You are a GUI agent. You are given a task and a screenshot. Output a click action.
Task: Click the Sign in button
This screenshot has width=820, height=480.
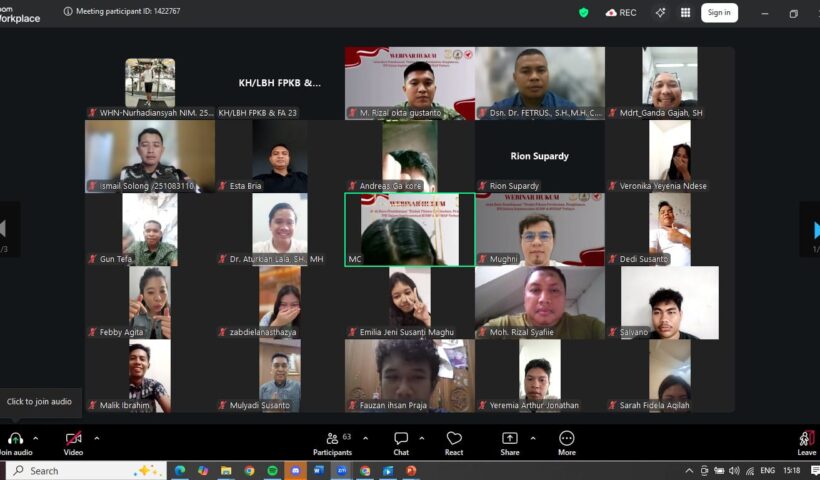pos(719,13)
